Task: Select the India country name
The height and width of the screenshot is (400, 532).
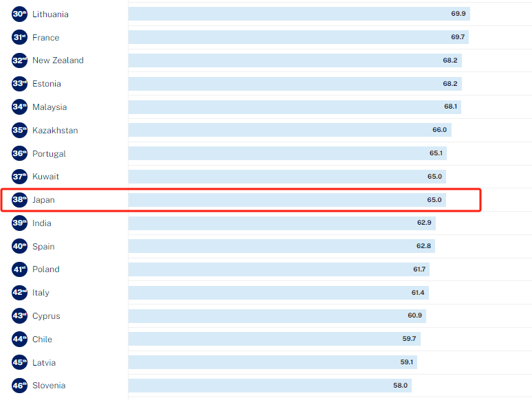Action: (x=42, y=223)
